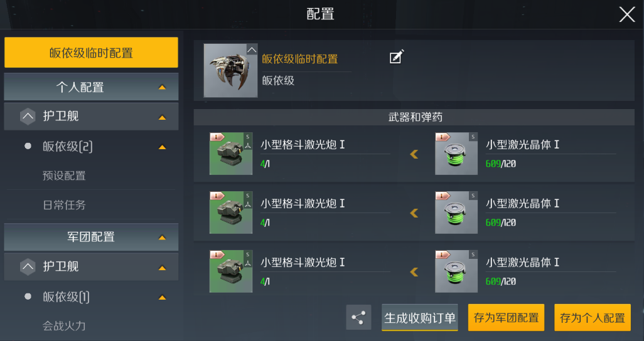Select first 小型格斗激光炮 I weapon icon
The height and width of the screenshot is (341, 644).
[231, 154]
